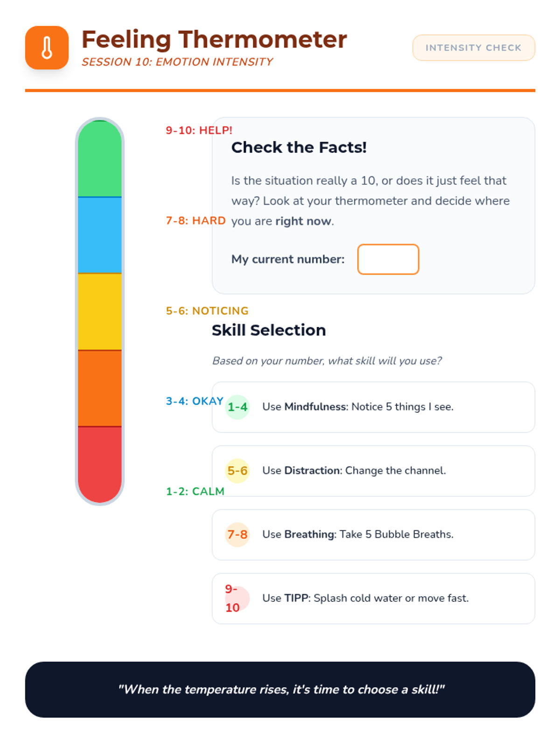Select the yellow 5-6 badge circle
Image resolution: width=560 pixels, height=747 pixels.
pyautogui.click(x=238, y=471)
